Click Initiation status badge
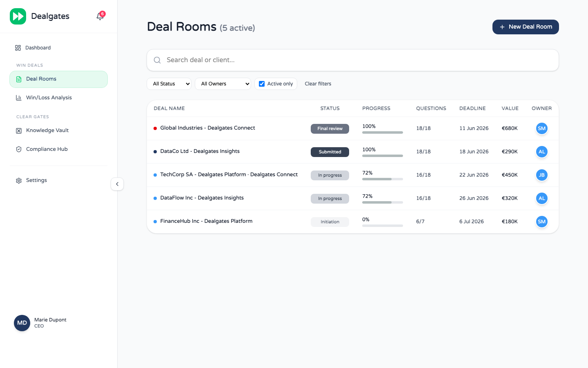 (x=330, y=222)
